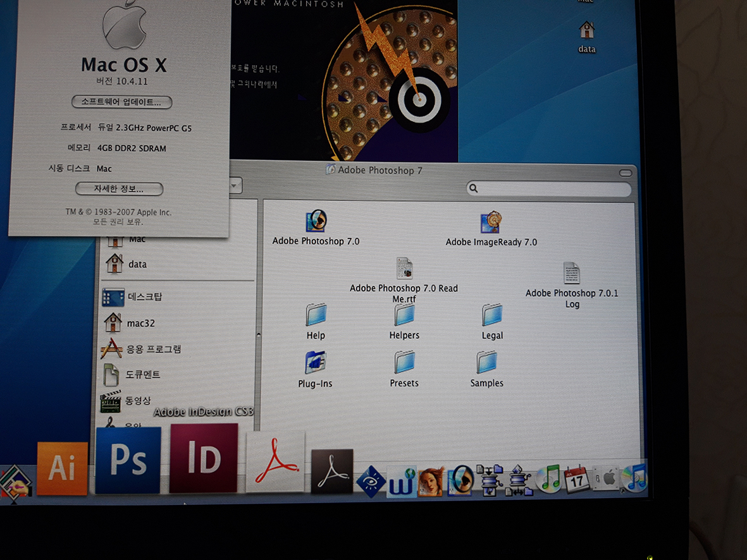Select the Adobe Photoshop 7.0.1 Log file
747x560 pixels.
point(571,274)
